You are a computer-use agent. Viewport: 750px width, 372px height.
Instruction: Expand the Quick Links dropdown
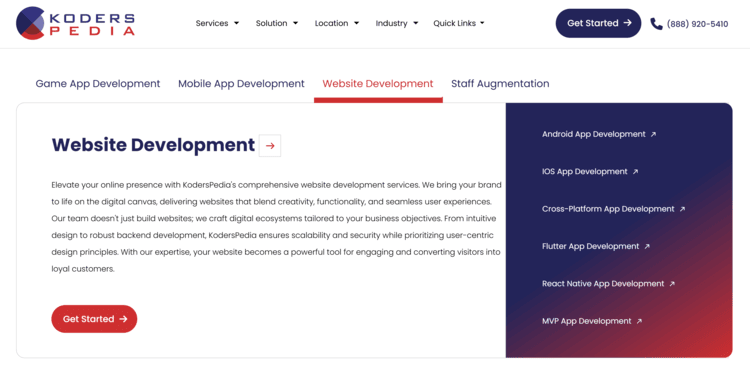tap(459, 23)
